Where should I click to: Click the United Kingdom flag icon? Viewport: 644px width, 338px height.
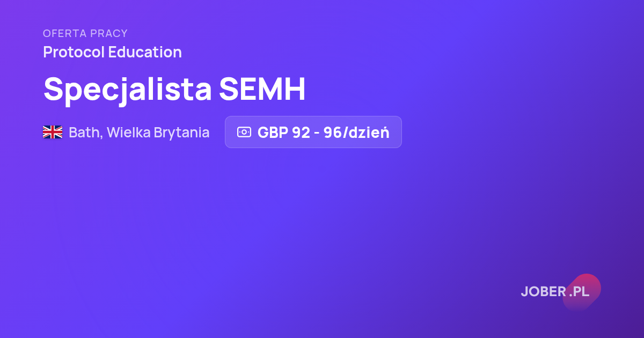tap(53, 132)
